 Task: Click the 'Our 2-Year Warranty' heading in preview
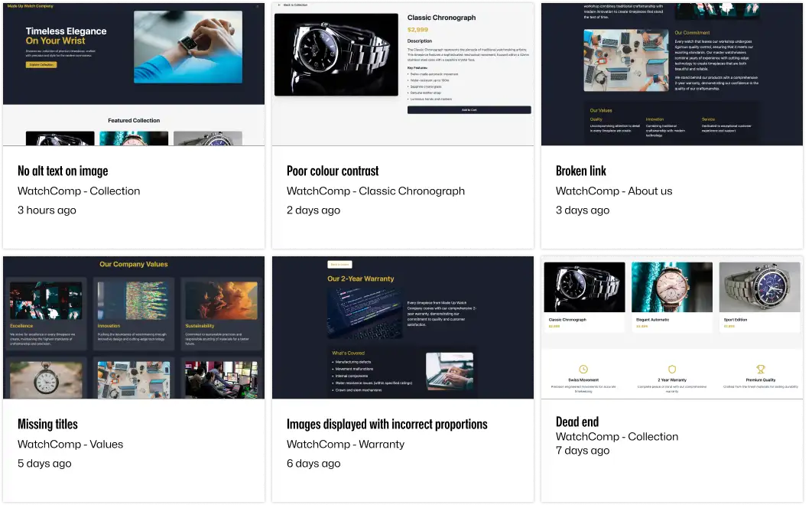360,279
